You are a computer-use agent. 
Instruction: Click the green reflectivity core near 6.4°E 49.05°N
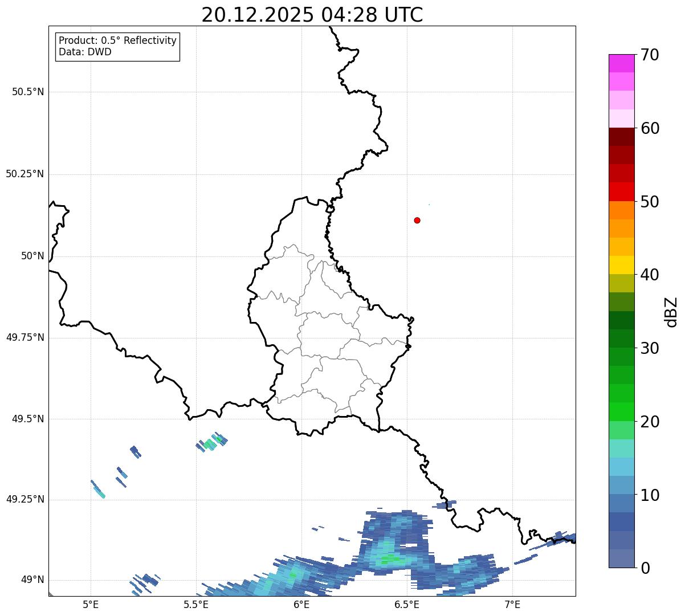tap(391, 560)
